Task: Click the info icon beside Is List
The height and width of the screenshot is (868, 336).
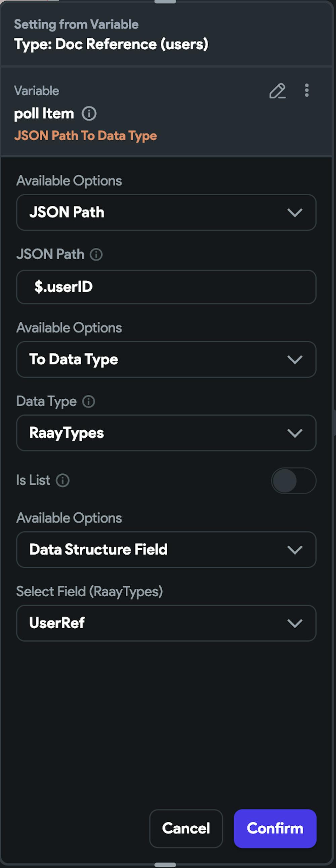Action: (62, 480)
